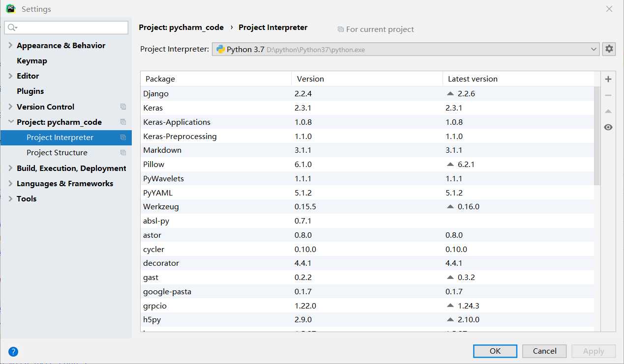Click in the settings search field
624x364 pixels.
click(66, 28)
